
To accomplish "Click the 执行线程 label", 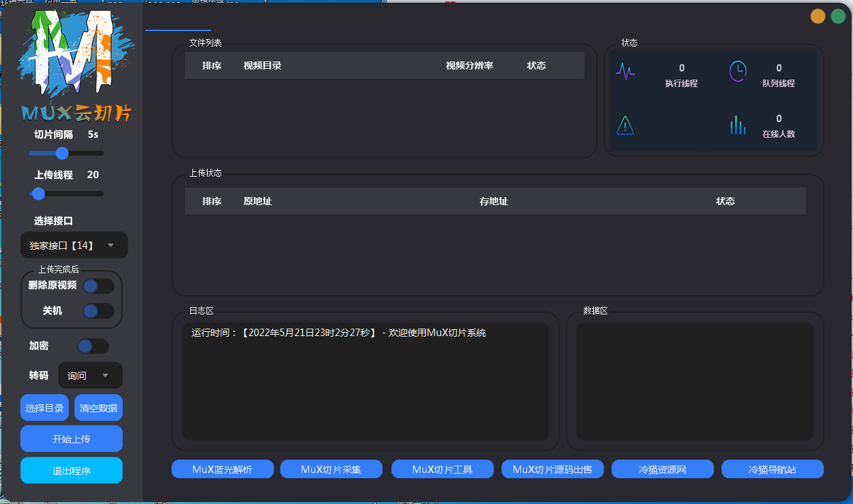I will click(x=682, y=84).
